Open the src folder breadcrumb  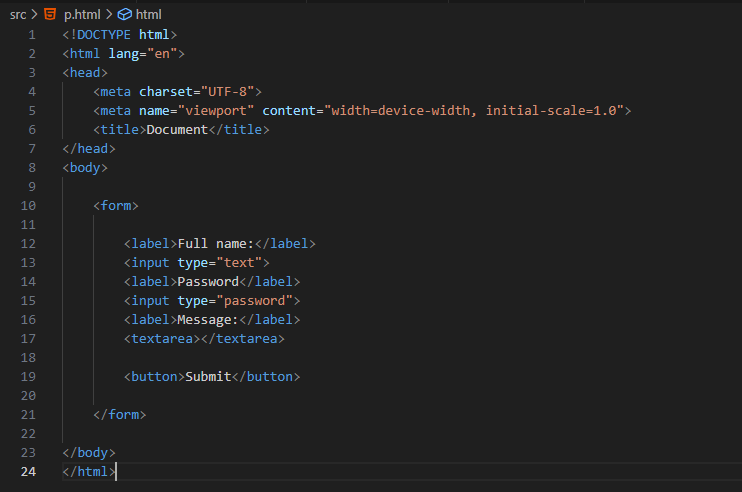click(18, 15)
